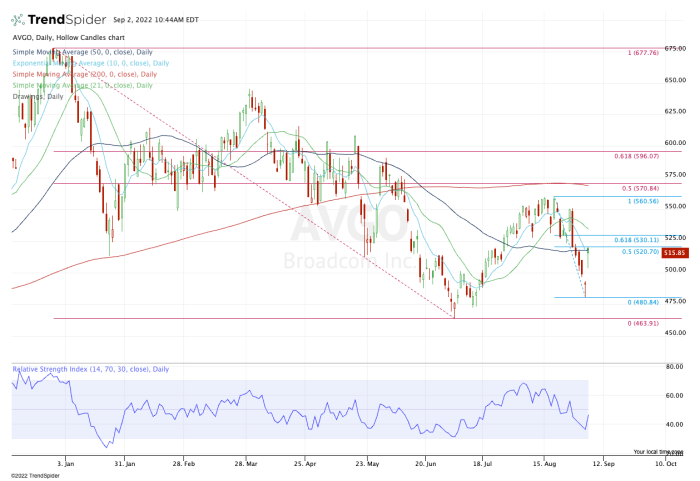Image resolution: width=700 pixels, height=481 pixels.
Task: Click the 'Drawings, Daily' legend entry
Action: coord(38,96)
